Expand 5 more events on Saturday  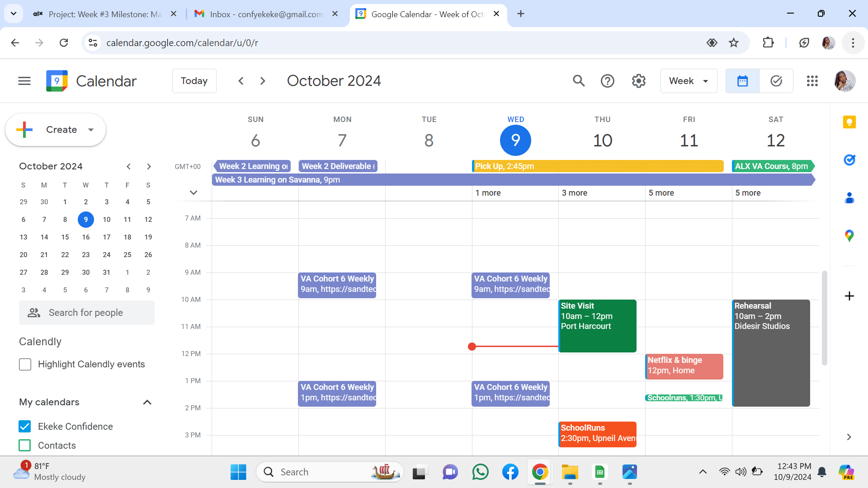(x=748, y=193)
